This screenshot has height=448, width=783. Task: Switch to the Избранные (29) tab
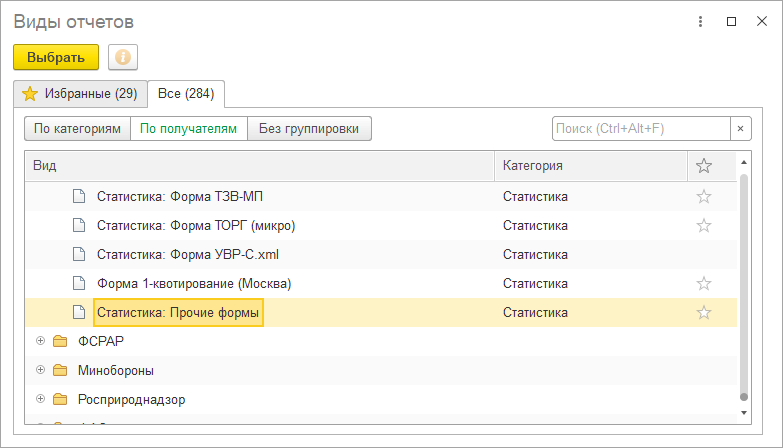(80, 94)
